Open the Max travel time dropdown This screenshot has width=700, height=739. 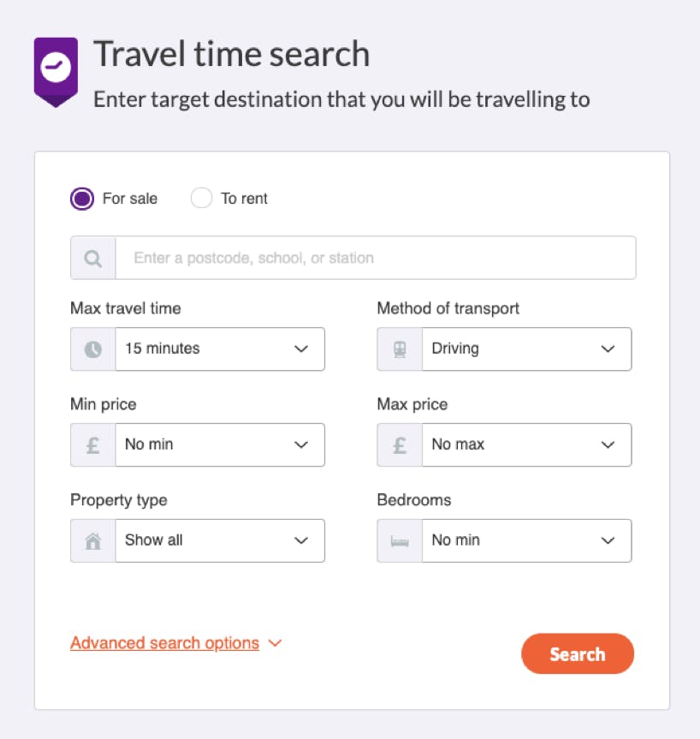pyautogui.click(x=220, y=349)
